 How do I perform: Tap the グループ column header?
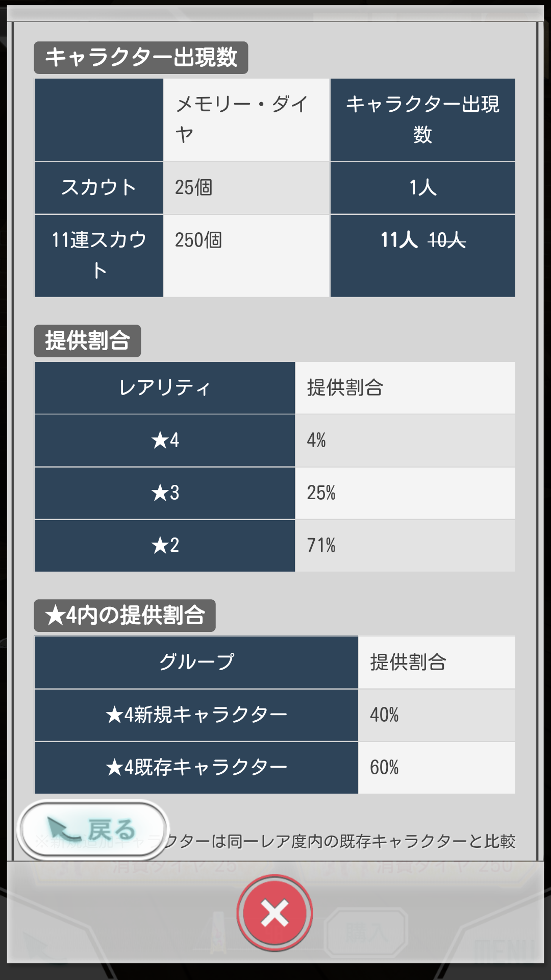point(196,662)
